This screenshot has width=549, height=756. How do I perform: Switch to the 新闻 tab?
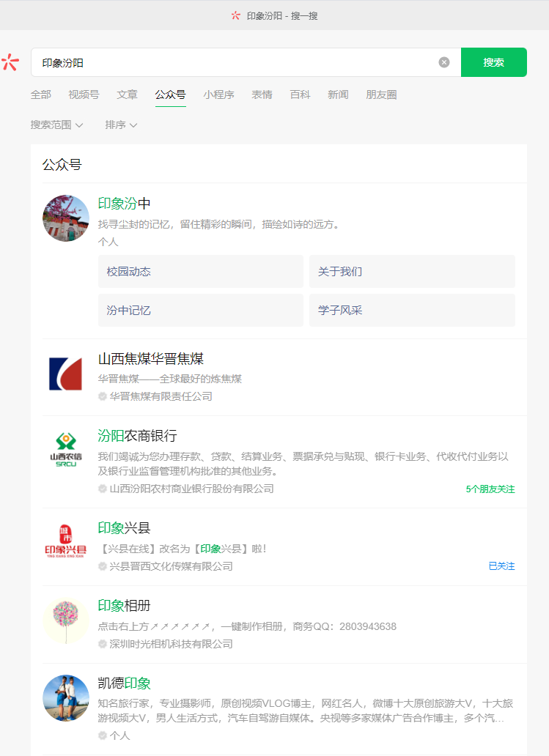click(x=338, y=94)
